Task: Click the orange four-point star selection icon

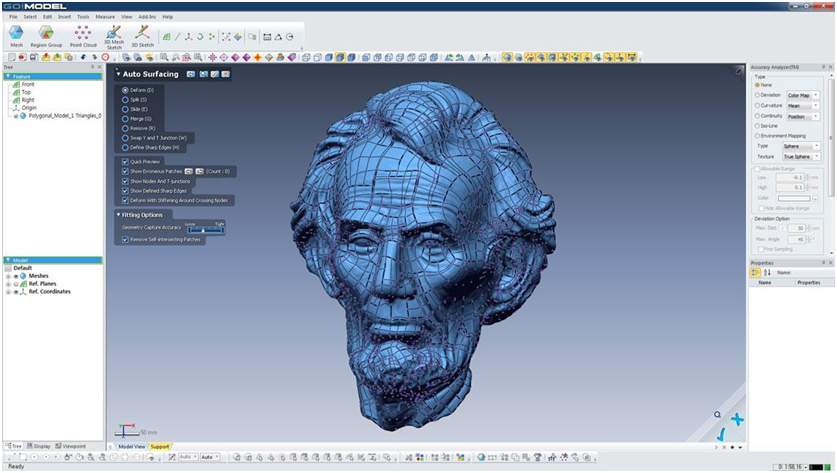Action: point(257,57)
